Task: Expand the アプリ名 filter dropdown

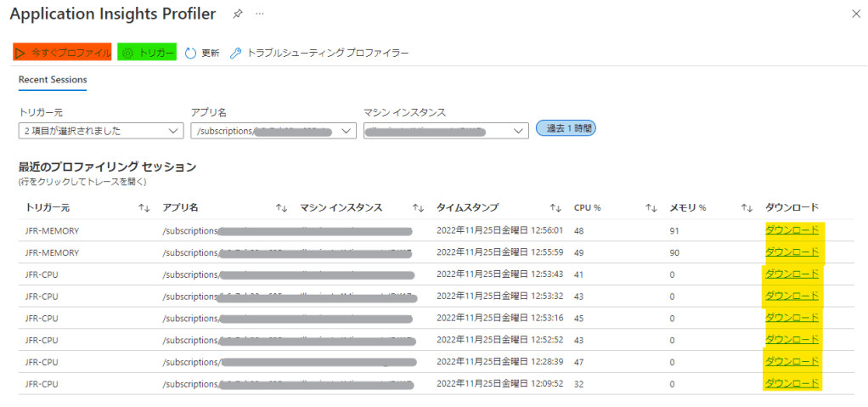Action: pos(273,131)
